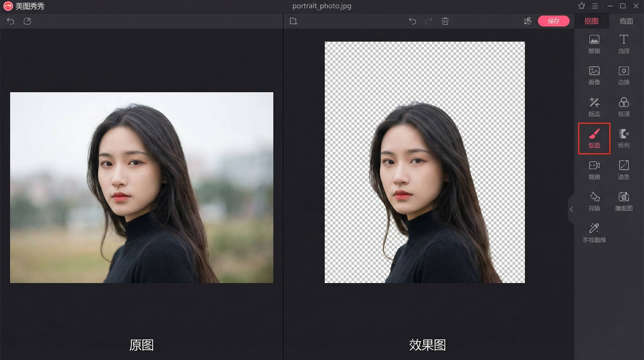The image size is (644, 360).
Task: Click the pink 保存 save button
Action: (x=554, y=21)
